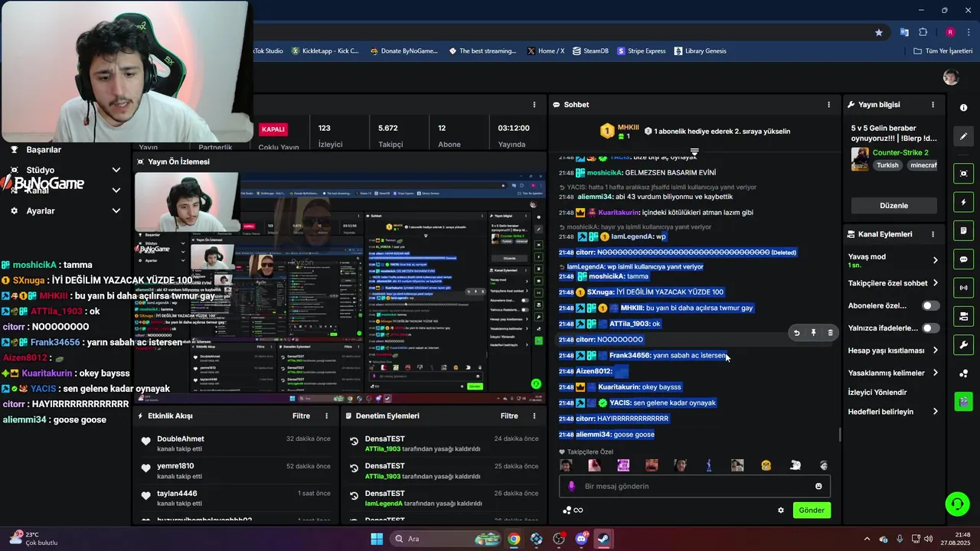Open Etkinlik Akışı panel three-dot menu
Screen dimensions: 980x551
pos(326,416)
